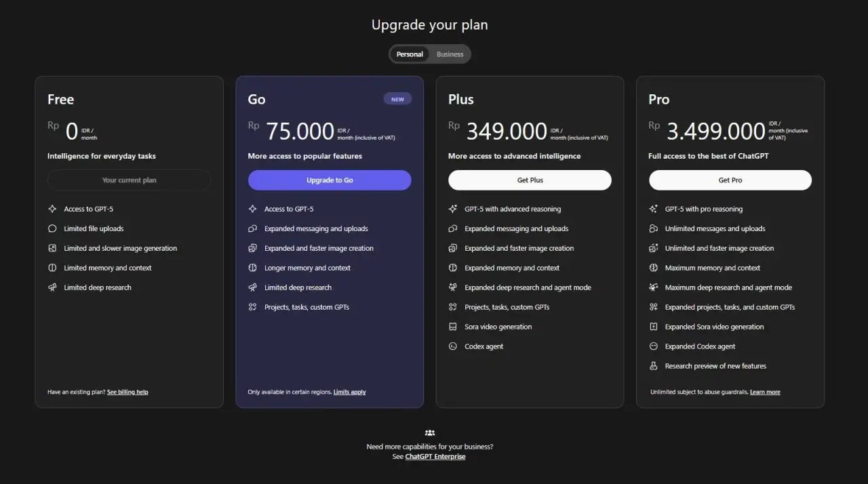Click the research preview flask icon in Pro plan
This screenshot has width=868, height=484.
click(x=653, y=366)
